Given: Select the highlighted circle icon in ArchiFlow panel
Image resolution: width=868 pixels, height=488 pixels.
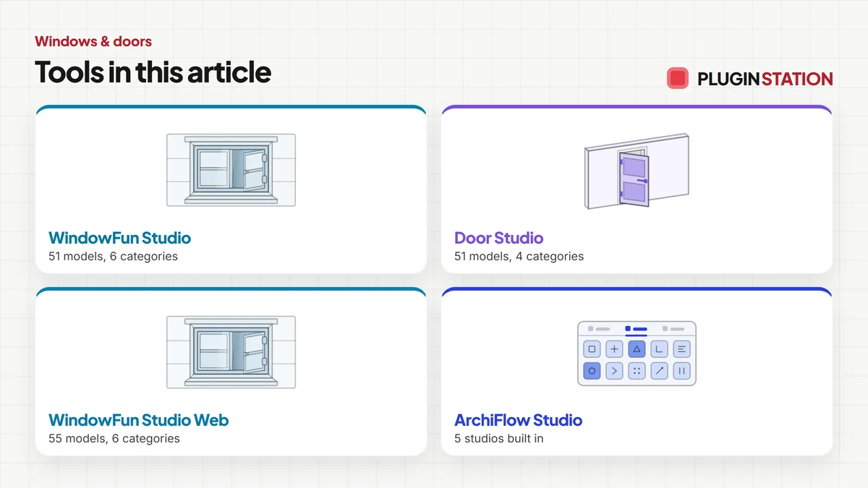Looking at the screenshot, I should pos(592,371).
